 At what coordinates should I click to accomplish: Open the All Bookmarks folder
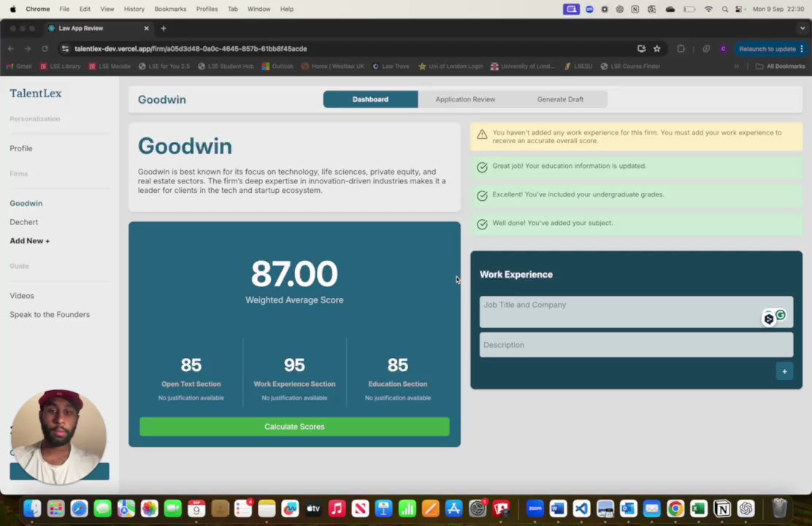781,66
